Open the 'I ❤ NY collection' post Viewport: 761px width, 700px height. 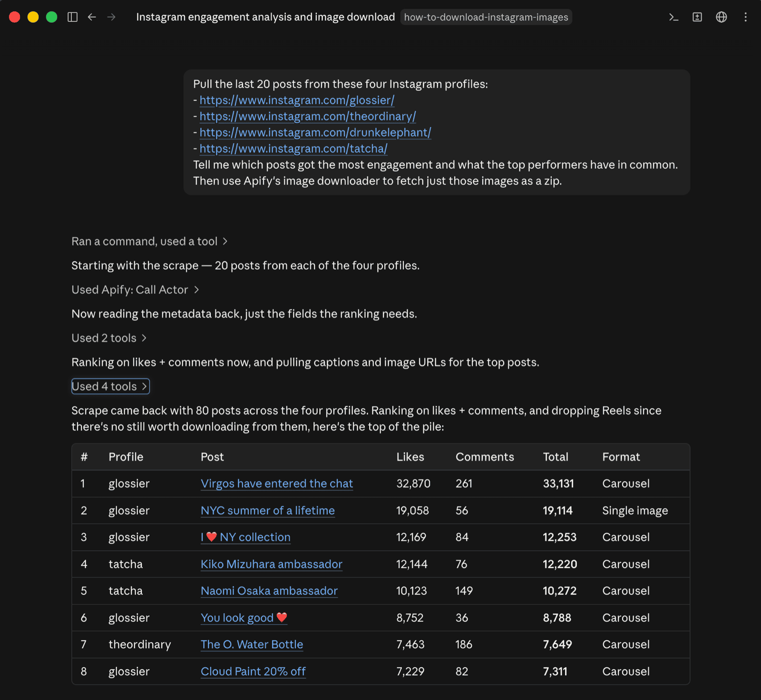click(x=245, y=537)
